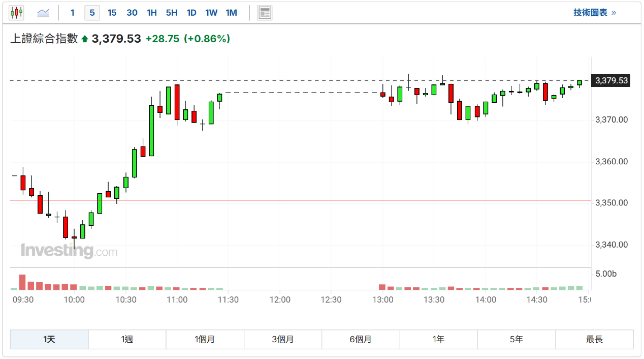Select the 1天 range tab
Viewport: 644px width, 359px height.
[x=49, y=339]
